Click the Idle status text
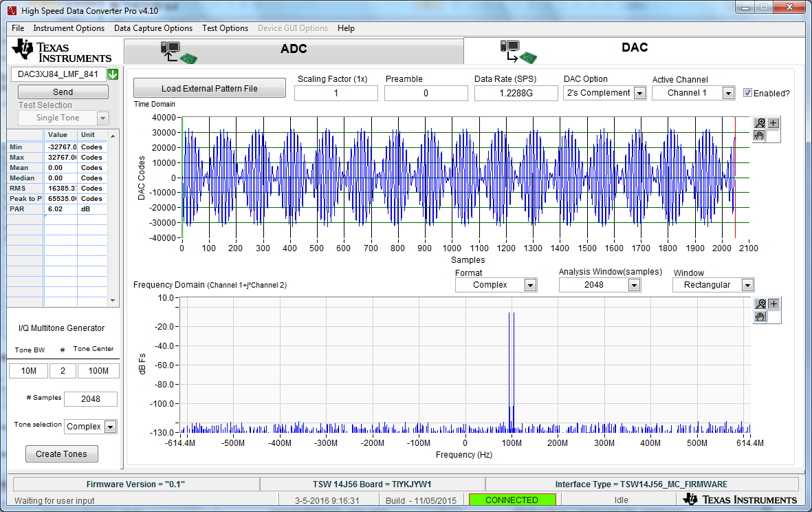Screen dimensions: 812x512 (622, 500)
